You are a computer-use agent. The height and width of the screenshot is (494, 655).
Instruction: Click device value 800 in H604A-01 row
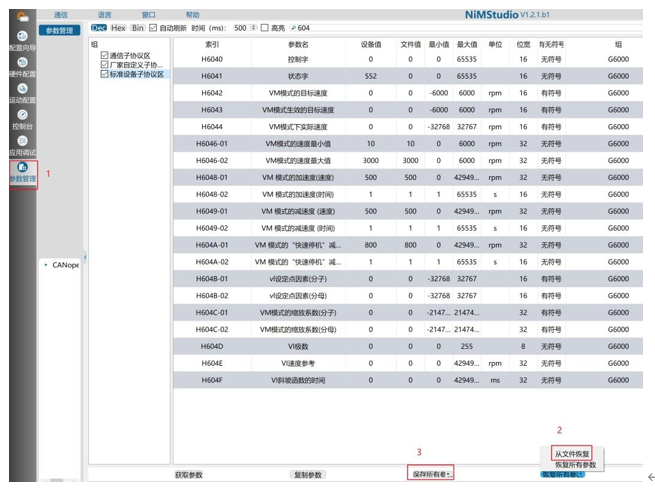pyautogui.click(x=371, y=245)
